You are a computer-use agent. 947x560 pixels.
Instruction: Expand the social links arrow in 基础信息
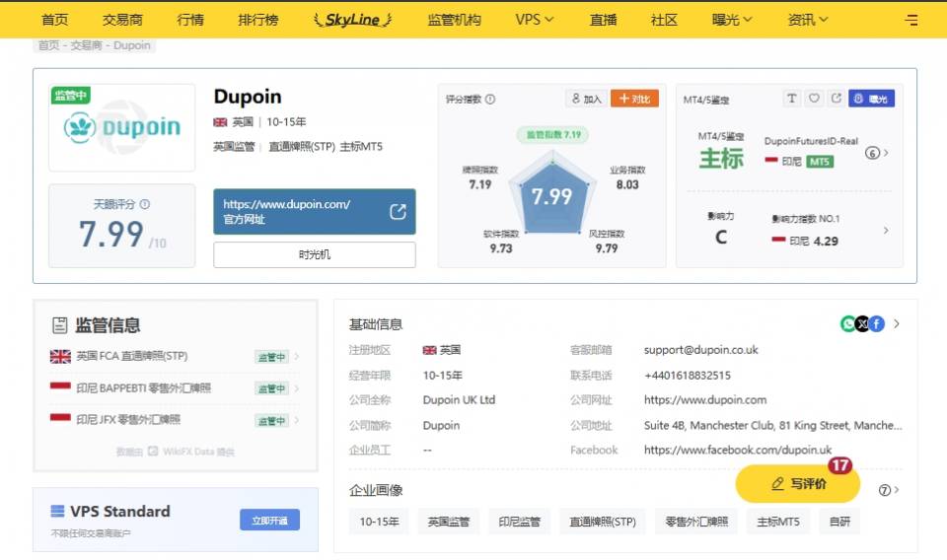(897, 324)
